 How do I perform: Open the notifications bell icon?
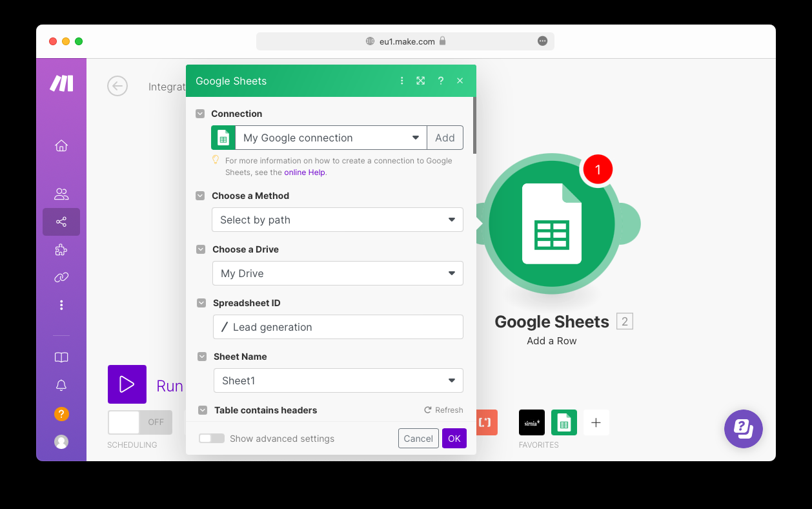[61, 386]
